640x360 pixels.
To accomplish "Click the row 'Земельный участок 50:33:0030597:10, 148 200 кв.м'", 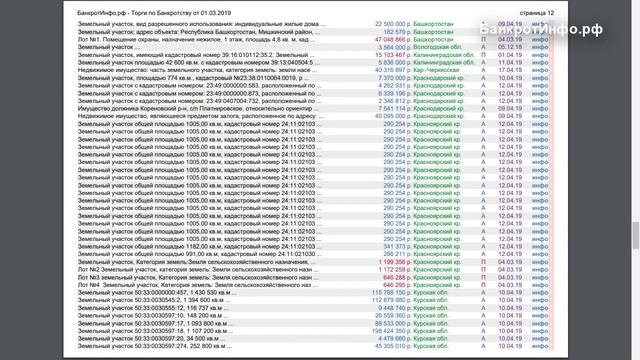I will [x=153, y=316].
